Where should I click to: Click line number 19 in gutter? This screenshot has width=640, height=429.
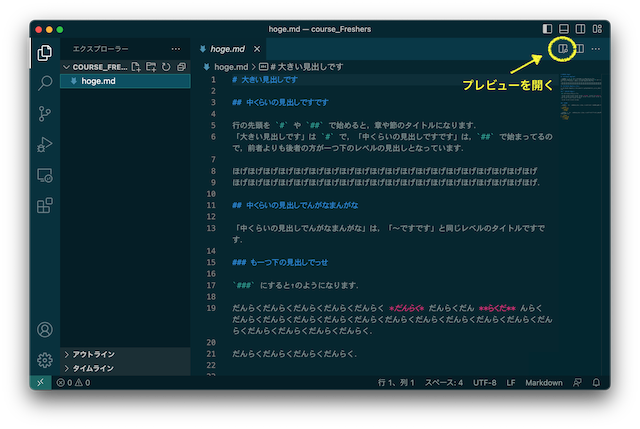(211, 308)
